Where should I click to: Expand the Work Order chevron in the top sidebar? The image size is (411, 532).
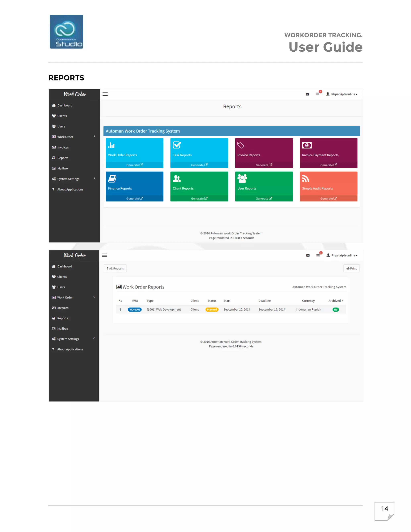coord(95,136)
